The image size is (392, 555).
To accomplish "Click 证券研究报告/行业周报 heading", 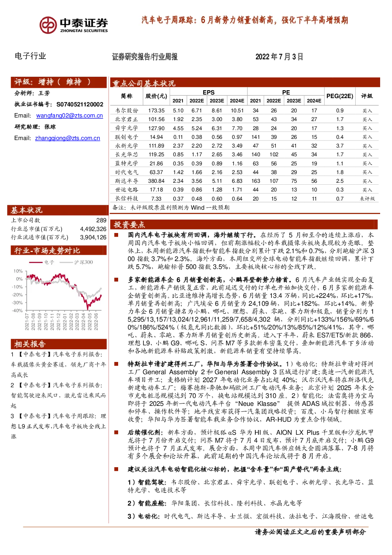I will tap(145, 57).
